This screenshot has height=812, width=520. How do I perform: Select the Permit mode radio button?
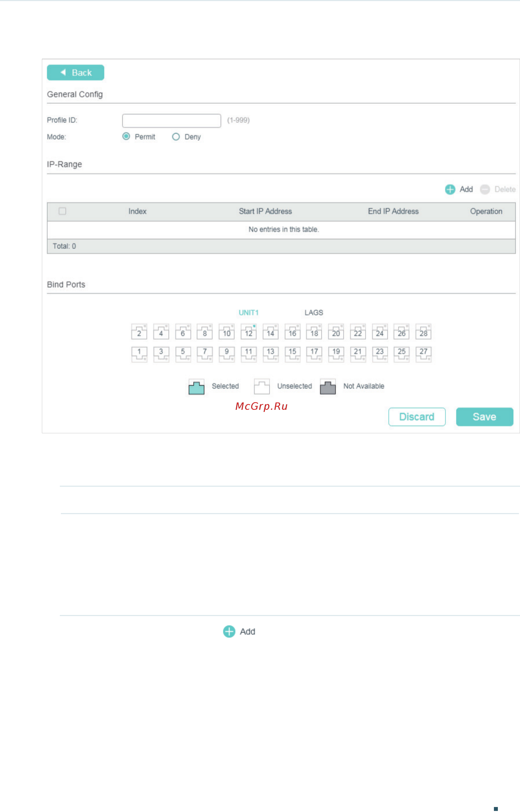(126, 137)
